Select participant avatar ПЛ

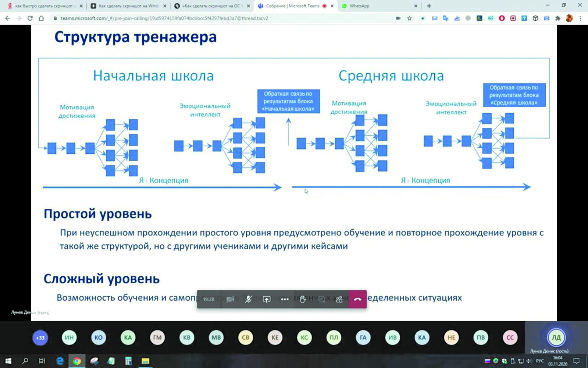334,337
